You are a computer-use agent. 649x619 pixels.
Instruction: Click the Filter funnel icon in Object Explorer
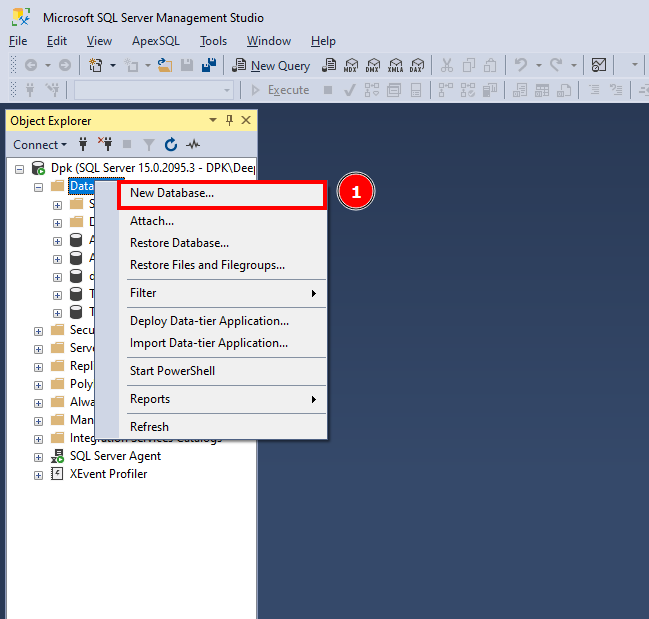click(x=149, y=145)
